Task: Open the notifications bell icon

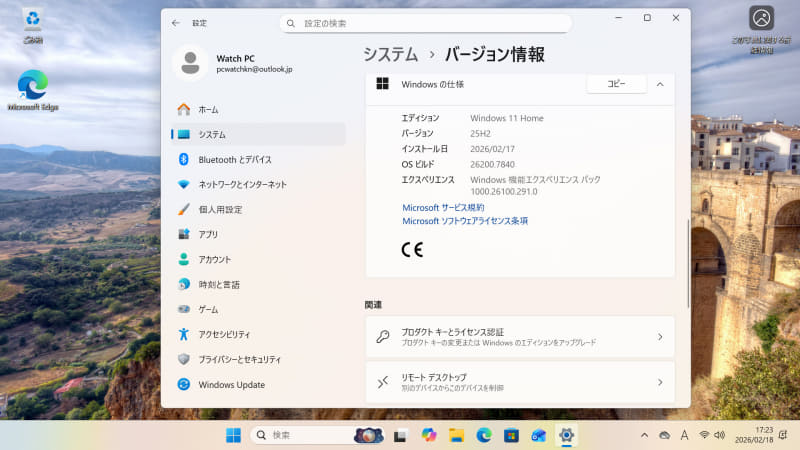Action: coord(783,435)
